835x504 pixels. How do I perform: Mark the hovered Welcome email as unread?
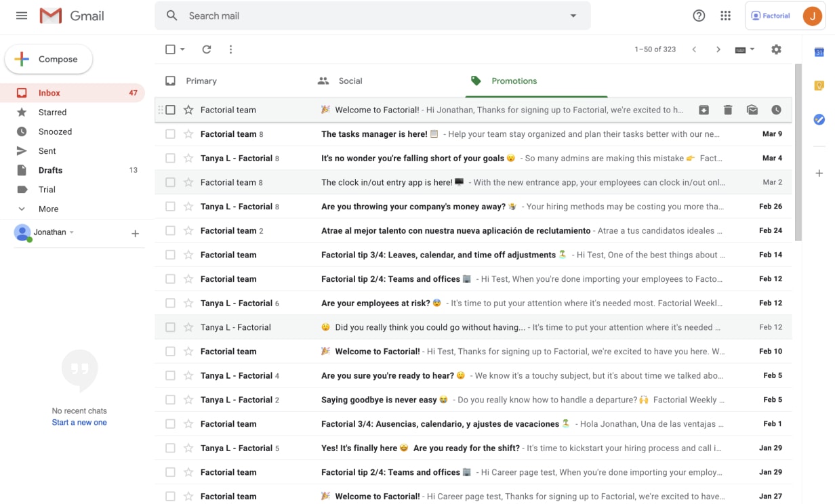click(752, 110)
